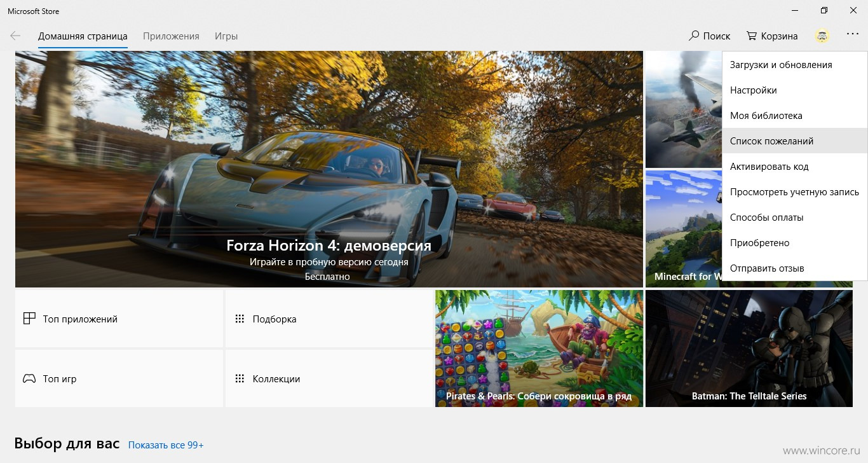
Task: Click the Поиск label text
Action: point(717,36)
